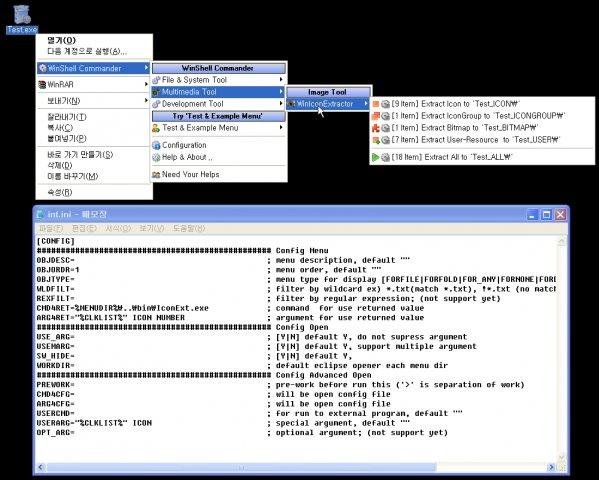The image size is (599, 480).
Task: Choose 다음 계정으로 실행(A)... menu entry
Action: [94, 51]
